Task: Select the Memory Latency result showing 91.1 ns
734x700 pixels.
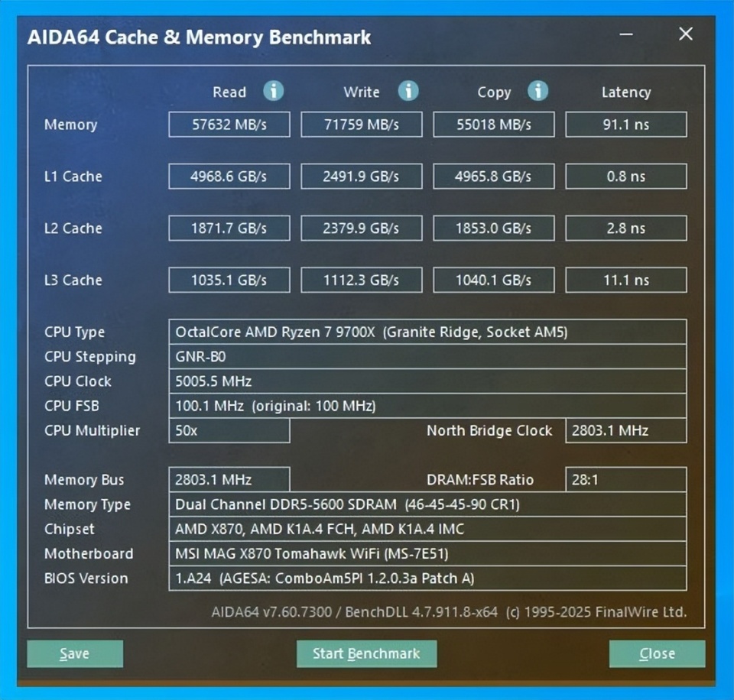Action: [625, 124]
